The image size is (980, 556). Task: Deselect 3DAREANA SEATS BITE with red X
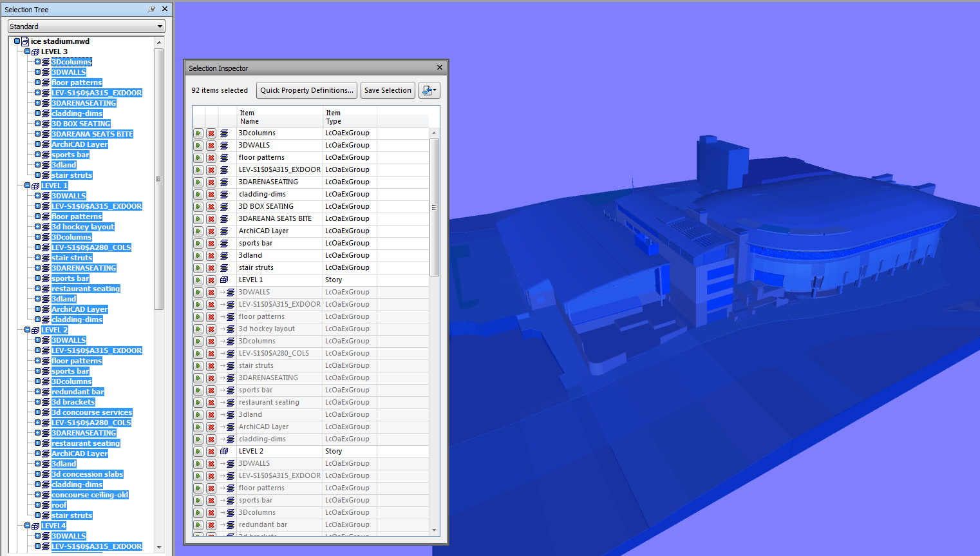pyautogui.click(x=211, y=219)
